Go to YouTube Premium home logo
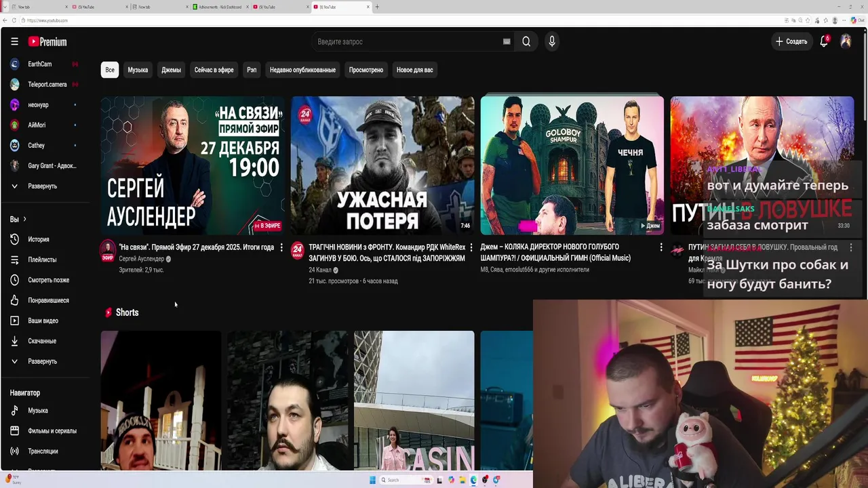 47,42
